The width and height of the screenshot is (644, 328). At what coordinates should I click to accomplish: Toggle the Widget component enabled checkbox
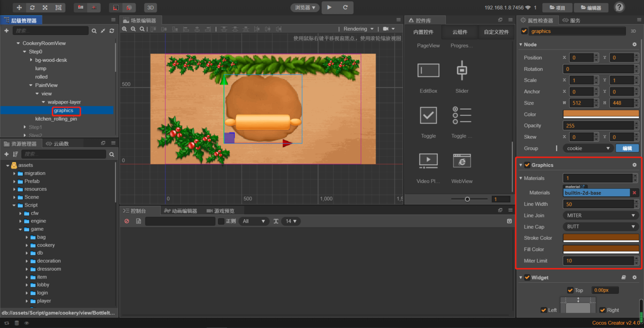[527, 278]
